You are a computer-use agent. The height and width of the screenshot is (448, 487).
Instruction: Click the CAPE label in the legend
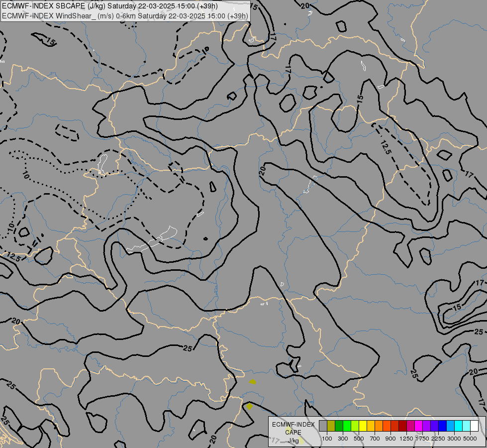293,433
